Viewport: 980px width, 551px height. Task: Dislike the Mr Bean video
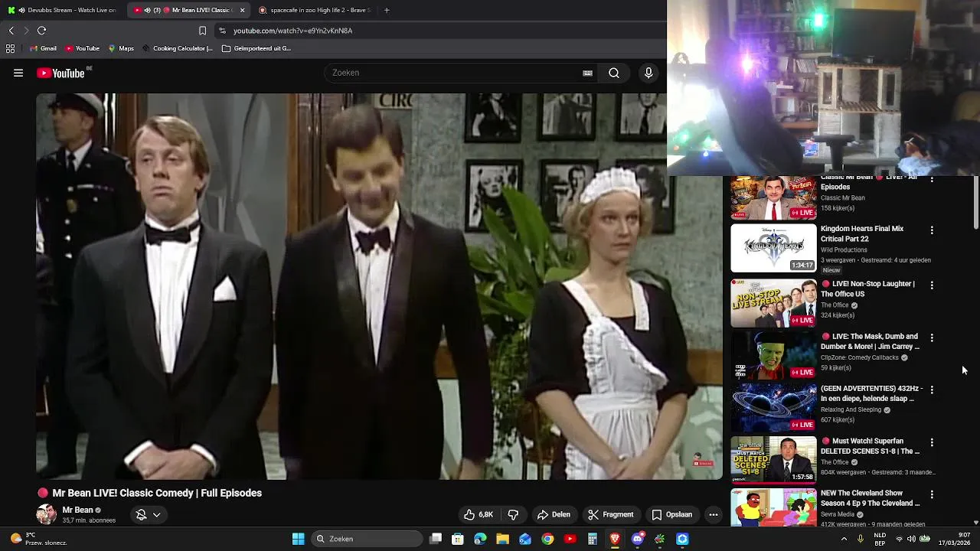click(x=513, y=514)
